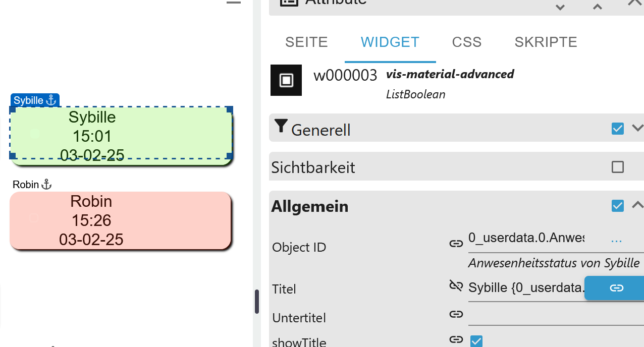Click the broken-link icon beside Titel
644x347 pixels.
point(456,286)
